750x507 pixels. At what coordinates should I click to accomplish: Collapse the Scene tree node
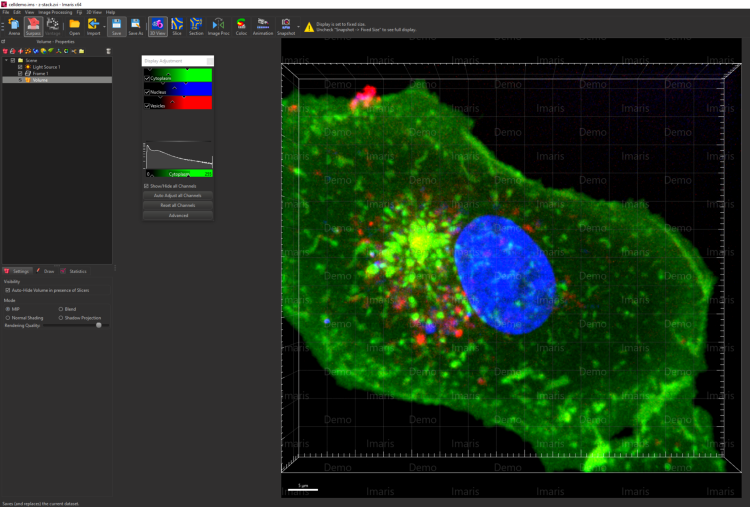pos(7,60)
